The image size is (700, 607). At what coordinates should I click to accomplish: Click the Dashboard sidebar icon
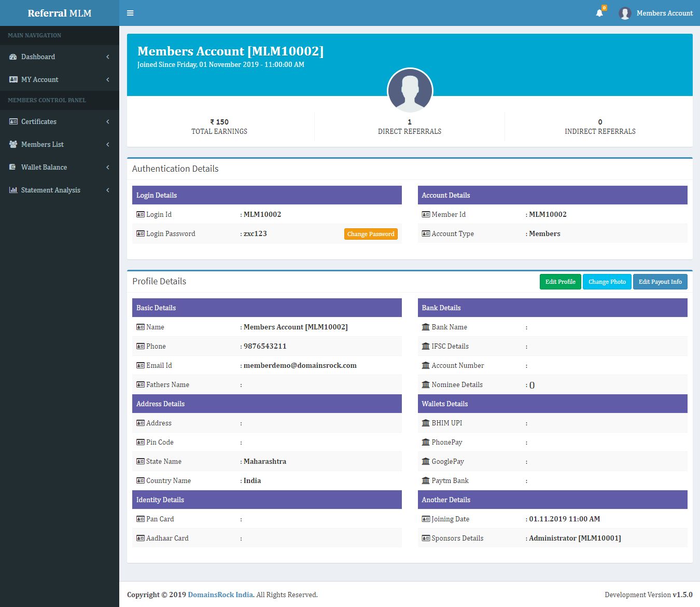click(13, 57)
